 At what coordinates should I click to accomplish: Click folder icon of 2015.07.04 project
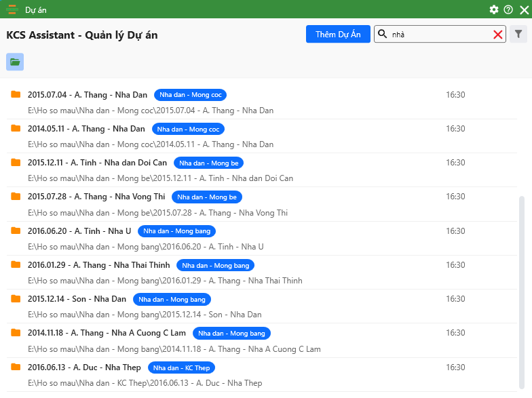[16, 94]
